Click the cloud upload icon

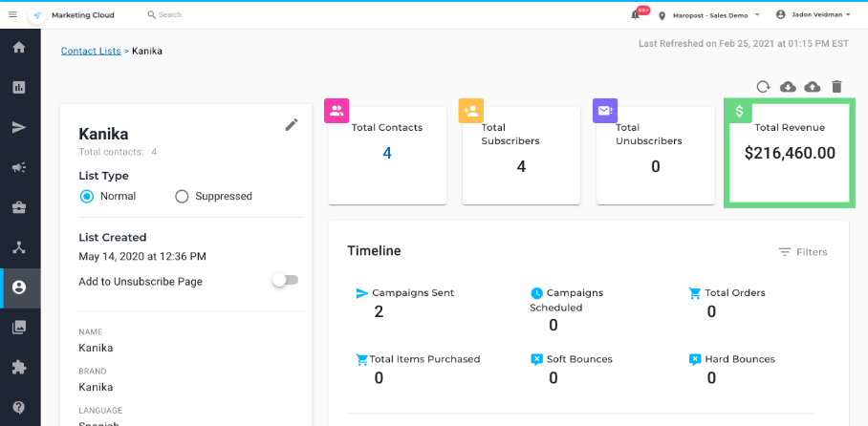(x=813, y=87)
